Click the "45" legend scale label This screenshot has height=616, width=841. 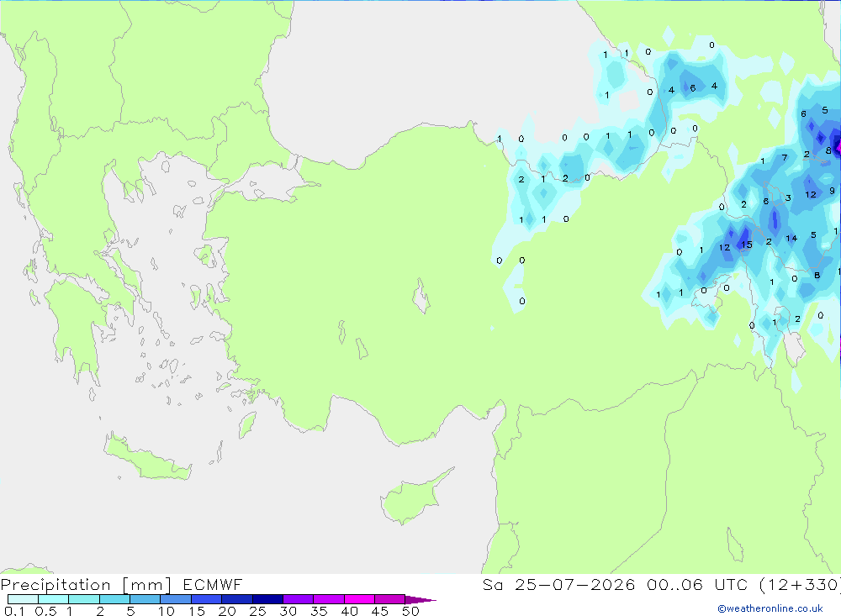tap(380, 611)
